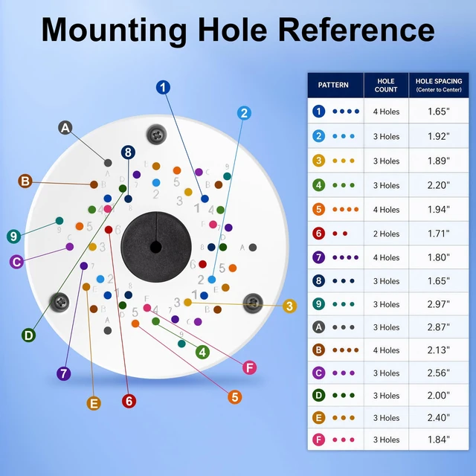Click the 1.92" spacing value

(x=439, y=136)
